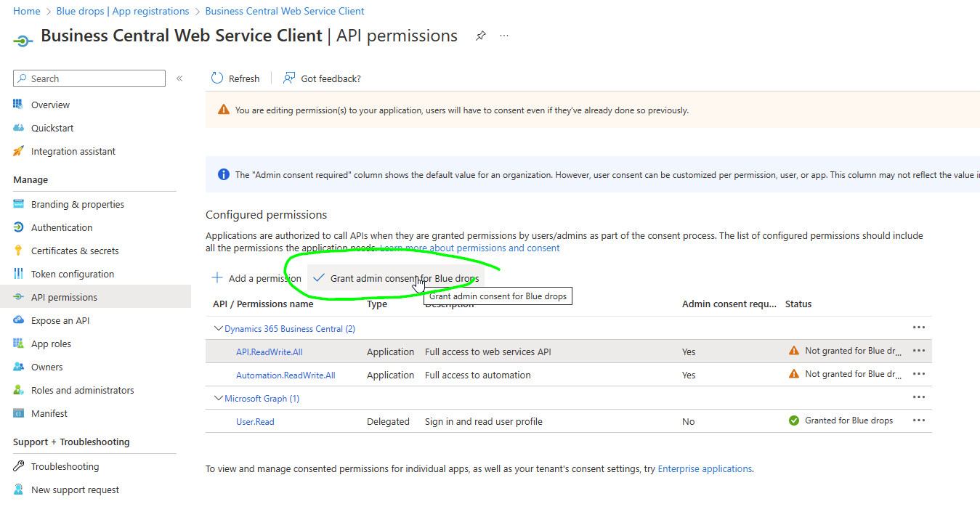The height and width of the screenshot is (512, 980).
Task: Navigate to Home breadcrumb
Action: 27,11
